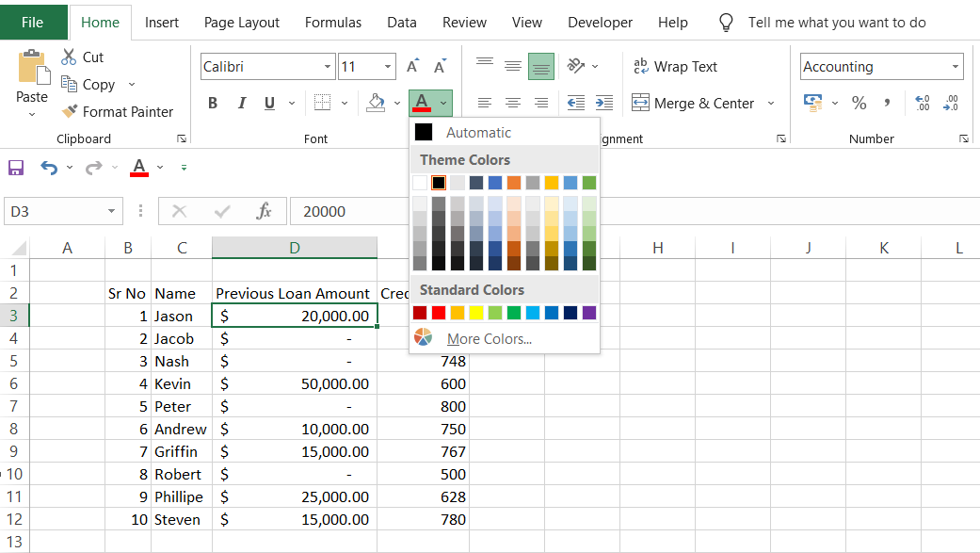
Task: Open the Calibri font name dropdown
Action: click(x=328, y=67)
